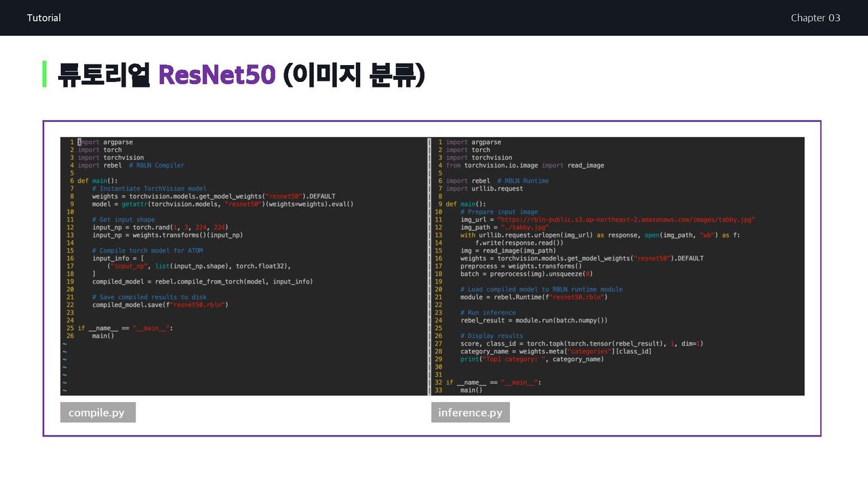
Task: Click the Tutorial header text
Action: click(44, 18)
